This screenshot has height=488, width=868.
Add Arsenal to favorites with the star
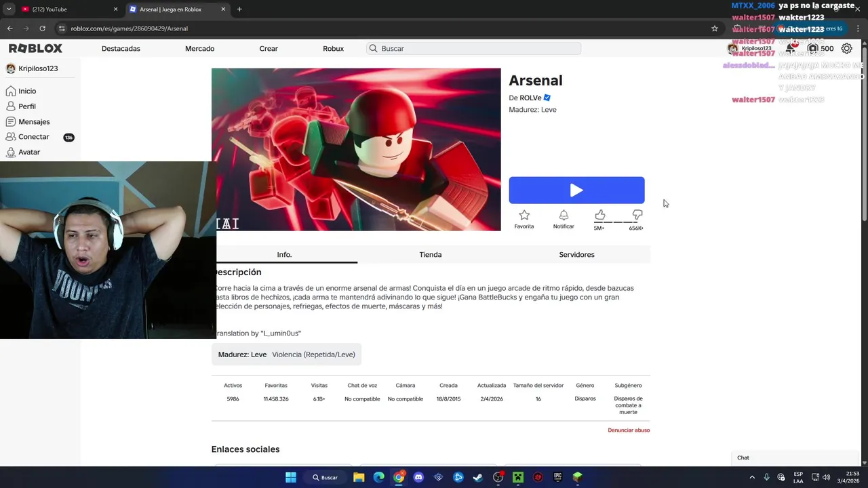click(x=524, y=216)
